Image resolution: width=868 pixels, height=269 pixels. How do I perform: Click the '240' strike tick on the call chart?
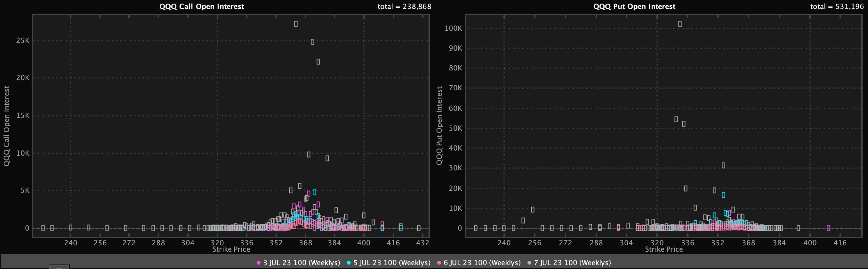pos(70,243)
